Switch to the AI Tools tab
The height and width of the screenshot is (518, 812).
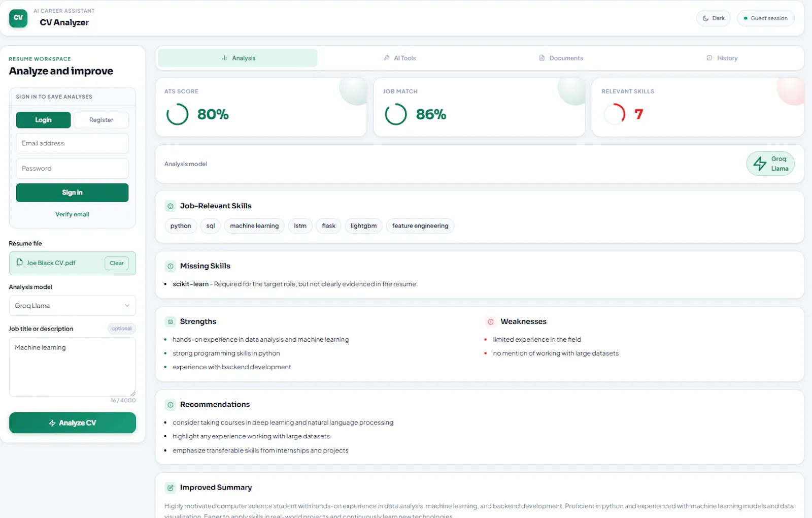click(x=399, y=58)
